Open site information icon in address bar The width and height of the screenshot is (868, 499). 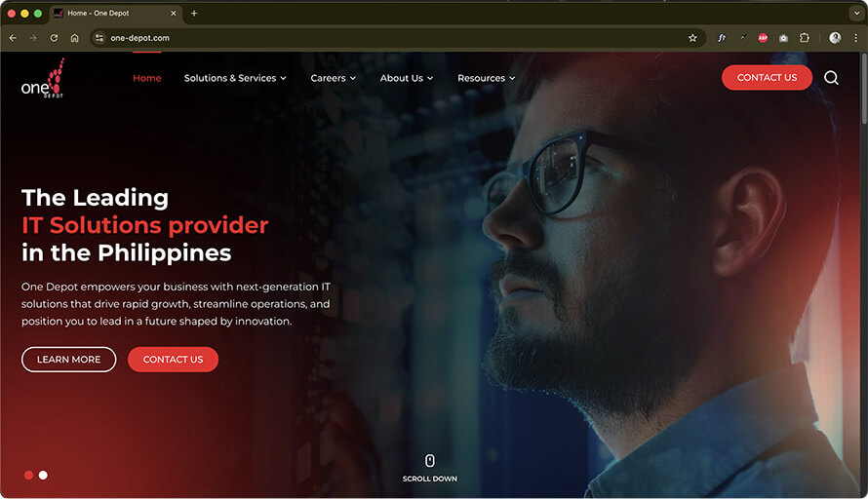tap(99, 38)
